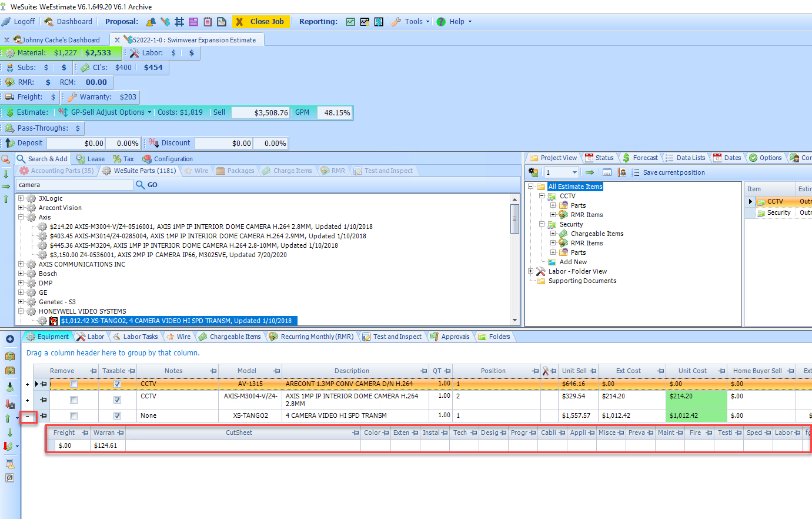Open the Dates tab
Image resolution: width=812 pixels, height=519 pixels.
(x=727, y=158)
